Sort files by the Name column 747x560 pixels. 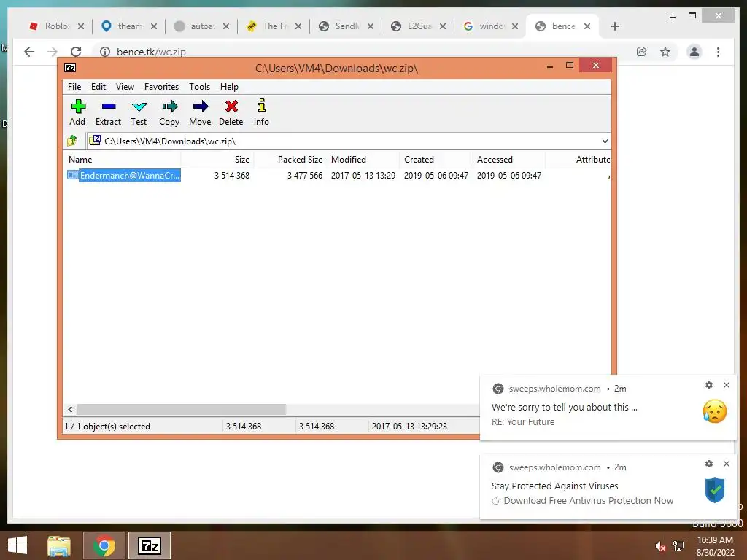tap(122, 160)
